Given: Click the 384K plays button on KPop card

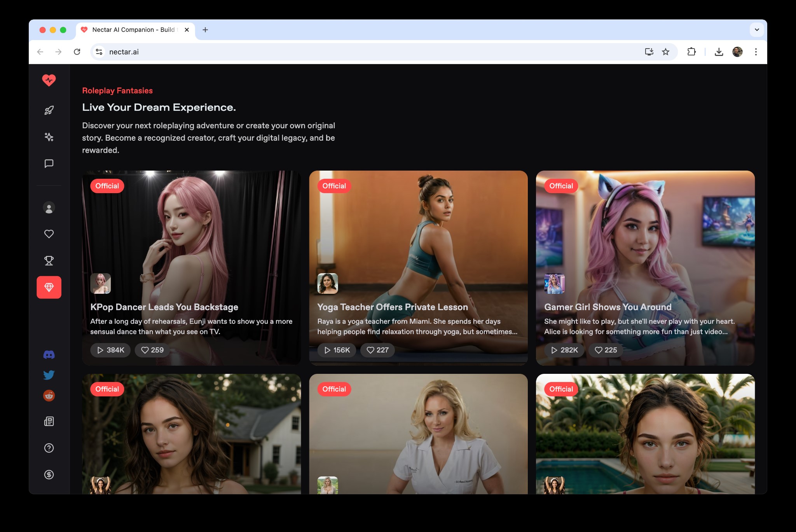Looking at the screenshot, I should pyautogui.click(x=110, y=350).
